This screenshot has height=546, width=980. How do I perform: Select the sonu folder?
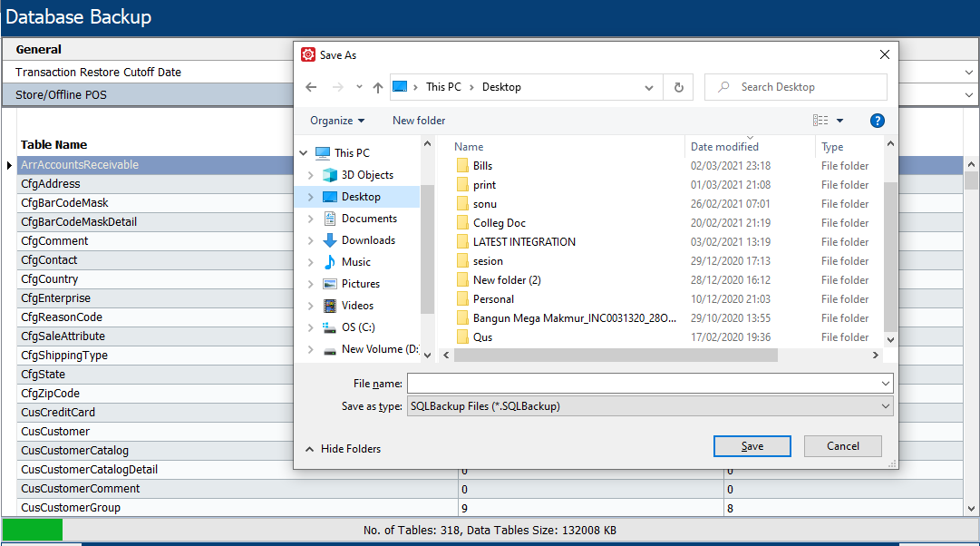[484, 204]
